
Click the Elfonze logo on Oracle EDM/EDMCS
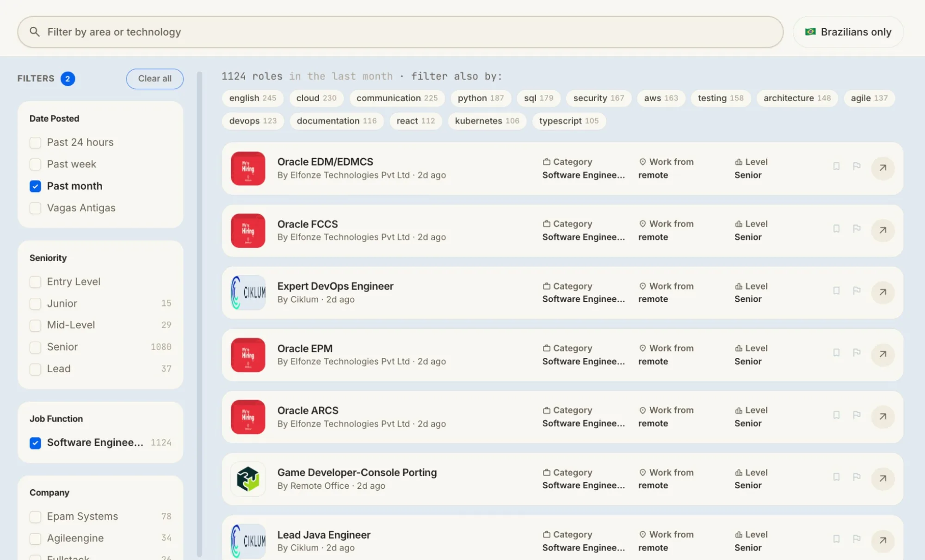pos(248,168)
